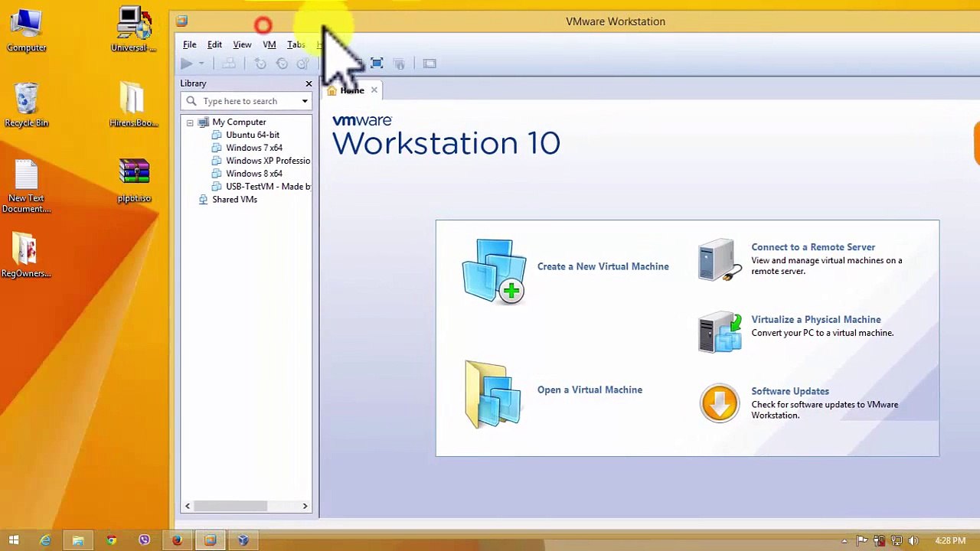Image resolution: width=980 pixels, height=551 pixels.
Task: Open the Snapshot Manager toolbar icon
Action: click(302, 64)
